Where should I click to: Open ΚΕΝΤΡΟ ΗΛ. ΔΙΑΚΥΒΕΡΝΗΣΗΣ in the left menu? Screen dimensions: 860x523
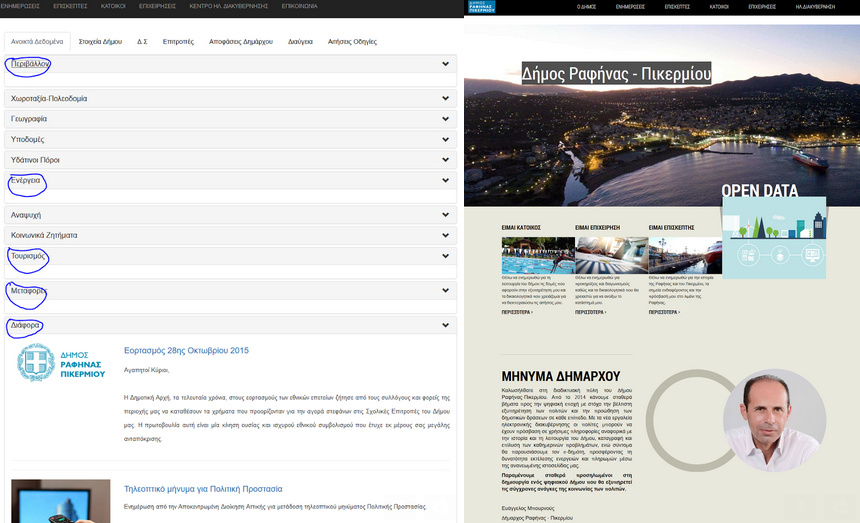point(229,6)
